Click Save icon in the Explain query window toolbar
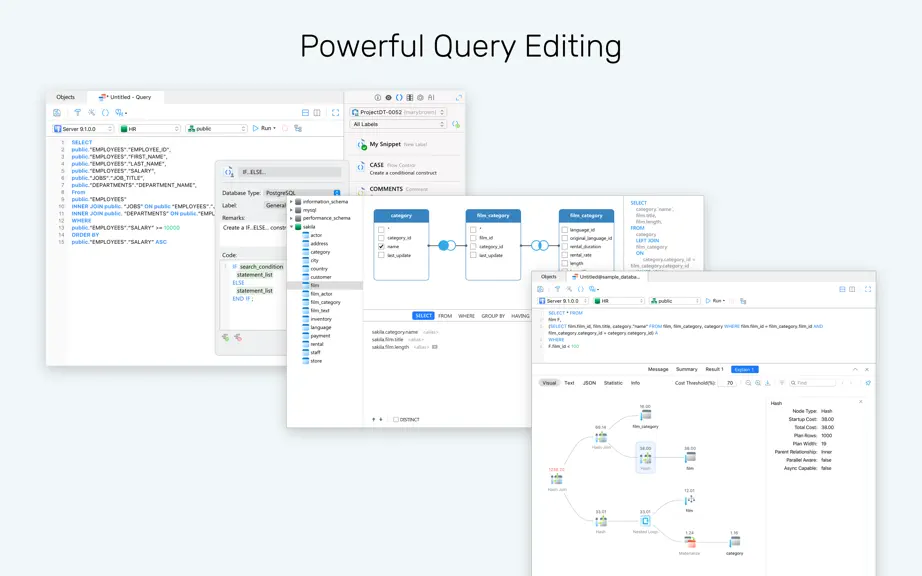Viewport: 922px width, 576px height. pyautogui.click(x=540, y=289)
